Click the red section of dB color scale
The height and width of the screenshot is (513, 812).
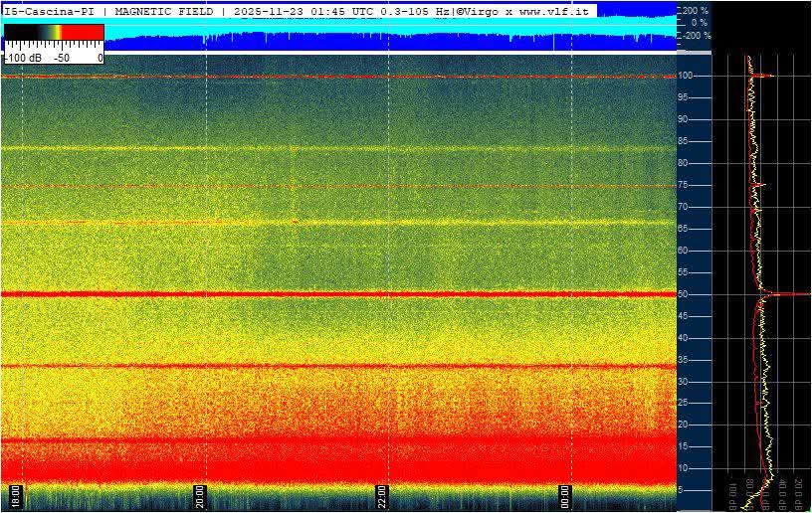click(84, 33)
